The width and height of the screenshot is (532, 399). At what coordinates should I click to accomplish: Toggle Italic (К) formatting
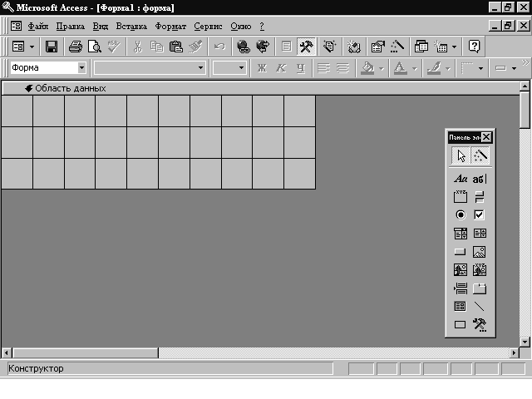click(281, 68)
